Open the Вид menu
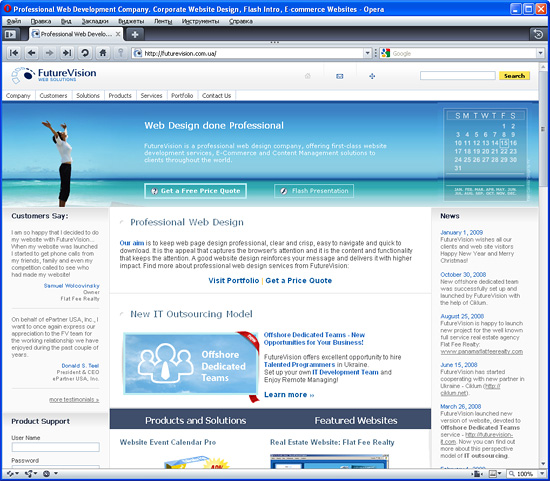 click(x=66, y=21)
